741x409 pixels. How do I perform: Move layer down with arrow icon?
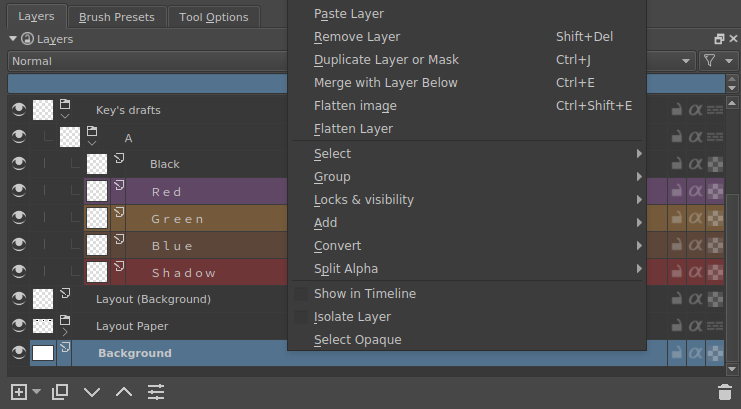click(92, 392)
